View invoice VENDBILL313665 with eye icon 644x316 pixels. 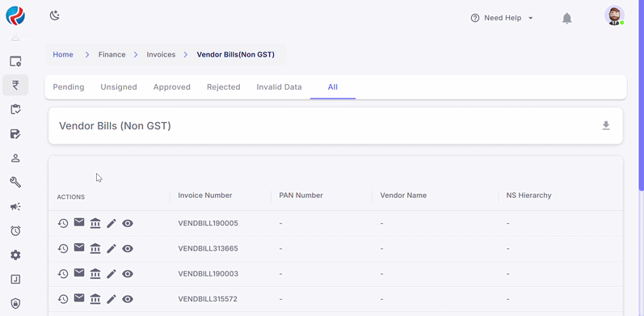(x=128, y=249)
